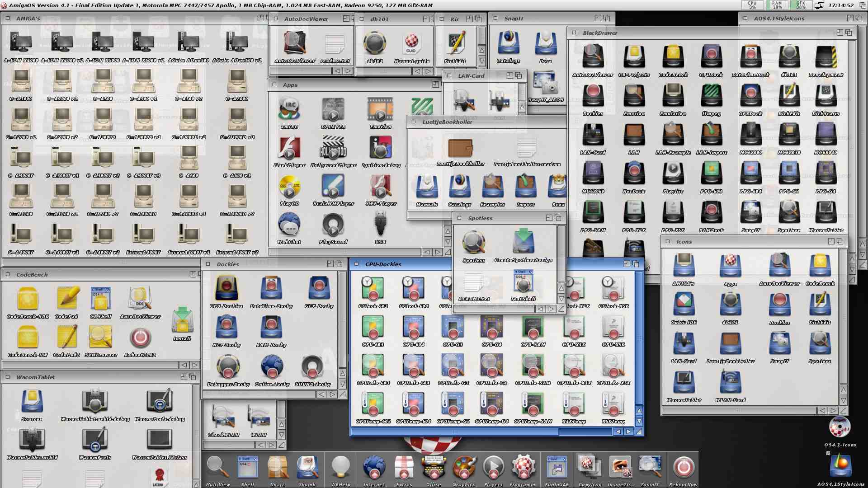Activate the Icons window title bar

pyautogui.click(x=746, y=242)
